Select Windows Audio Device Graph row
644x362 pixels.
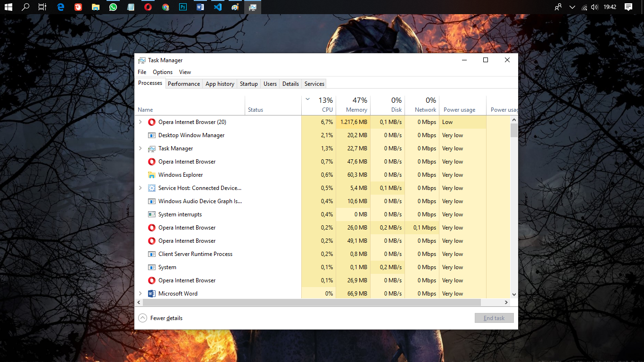pos(322,201)
